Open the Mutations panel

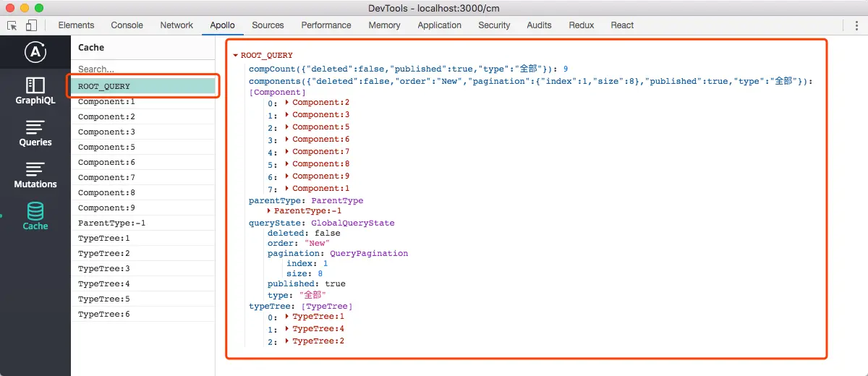pyautogui.click(x=35, y=175)
